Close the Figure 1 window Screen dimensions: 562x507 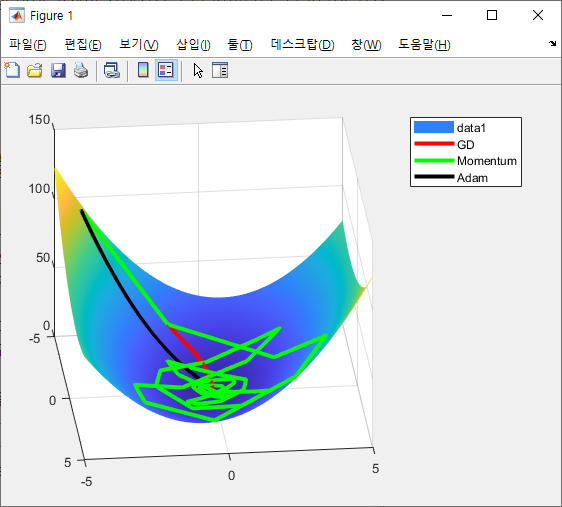point(538,15)
